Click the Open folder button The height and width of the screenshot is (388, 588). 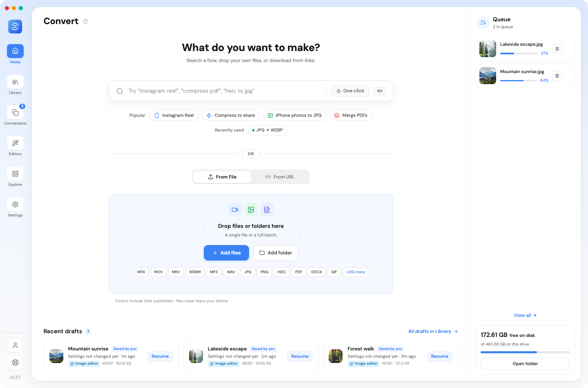coord(525,363)
